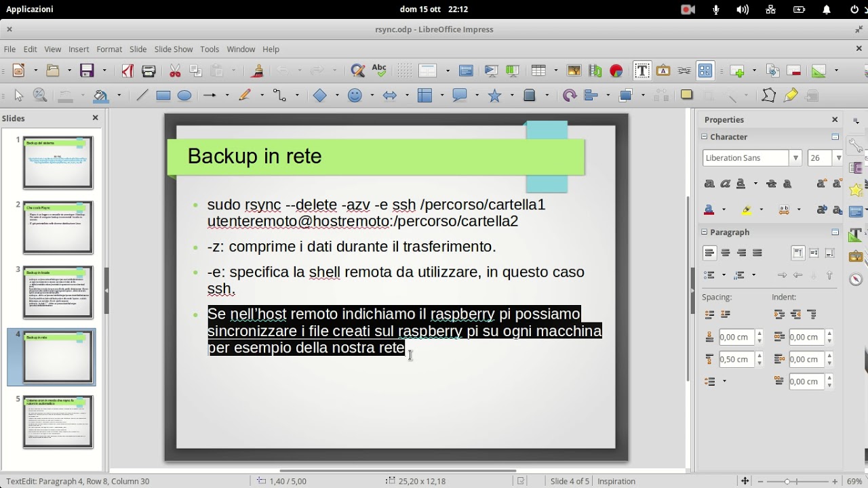Collapse the Paragraph section

[704, 232]
